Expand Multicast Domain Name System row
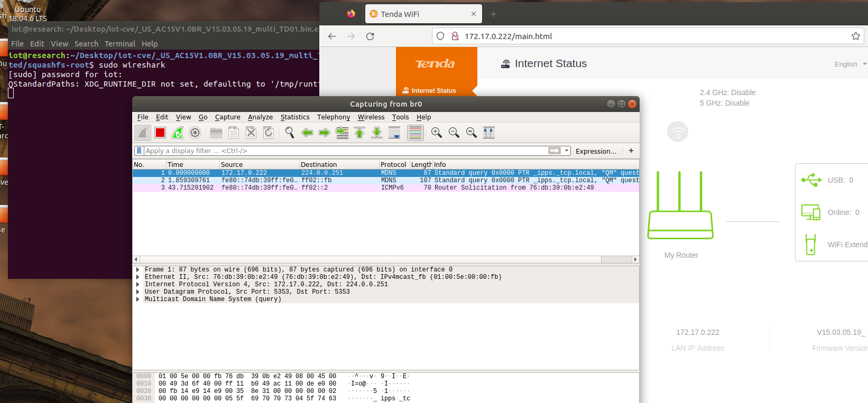868x403 pixels. 138,299
